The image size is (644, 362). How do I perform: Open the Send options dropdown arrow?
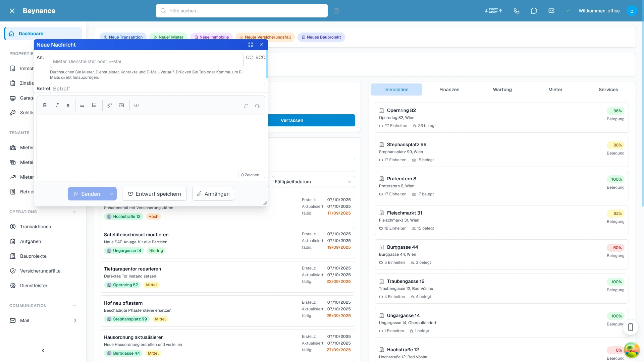point(111,194)
